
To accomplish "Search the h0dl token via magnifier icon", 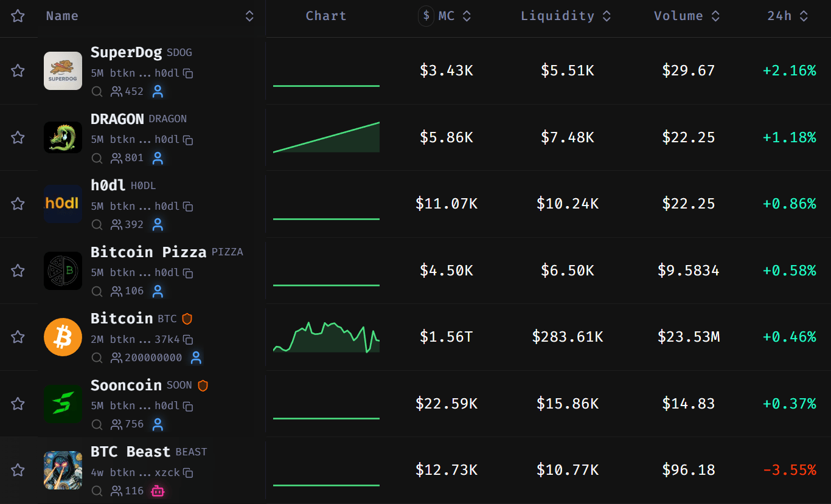I will tap(97, 225).
